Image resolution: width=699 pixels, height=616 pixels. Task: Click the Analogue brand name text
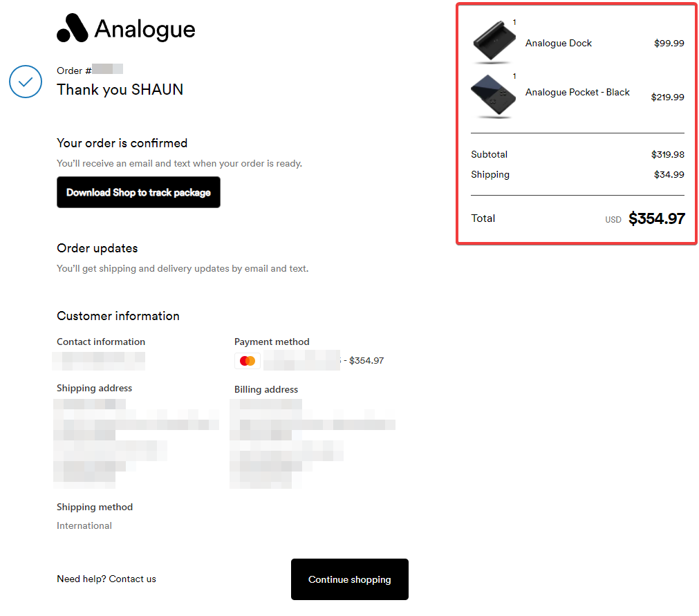point(145,30)
